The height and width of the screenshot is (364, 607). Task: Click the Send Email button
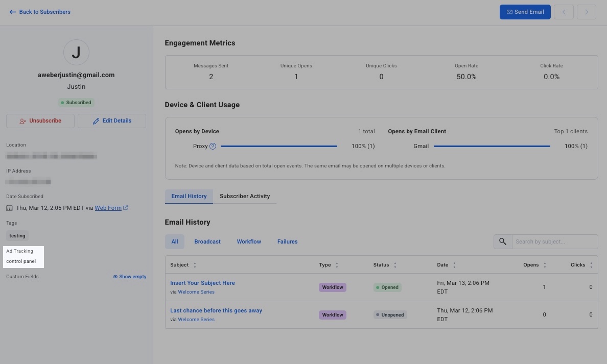(x=525, y=12)
